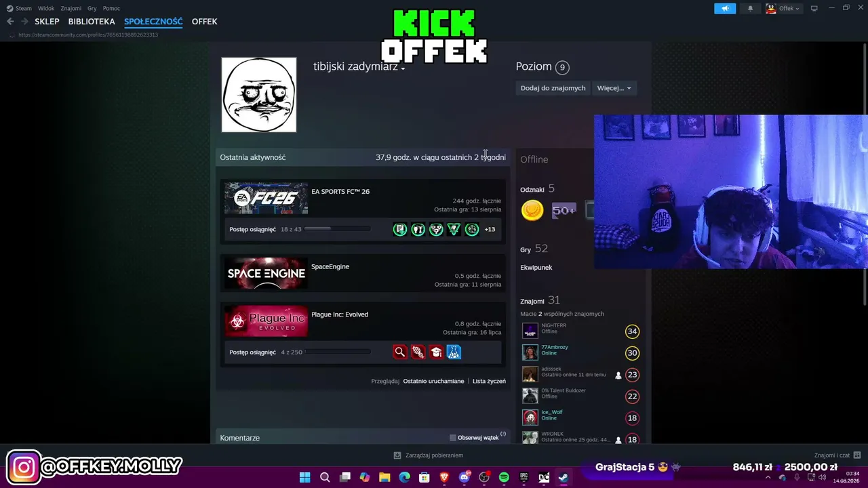This screenshot has width=868, height=488.
Task: Open Microsoft Edge from the taskbar
Action: [404, 477]
